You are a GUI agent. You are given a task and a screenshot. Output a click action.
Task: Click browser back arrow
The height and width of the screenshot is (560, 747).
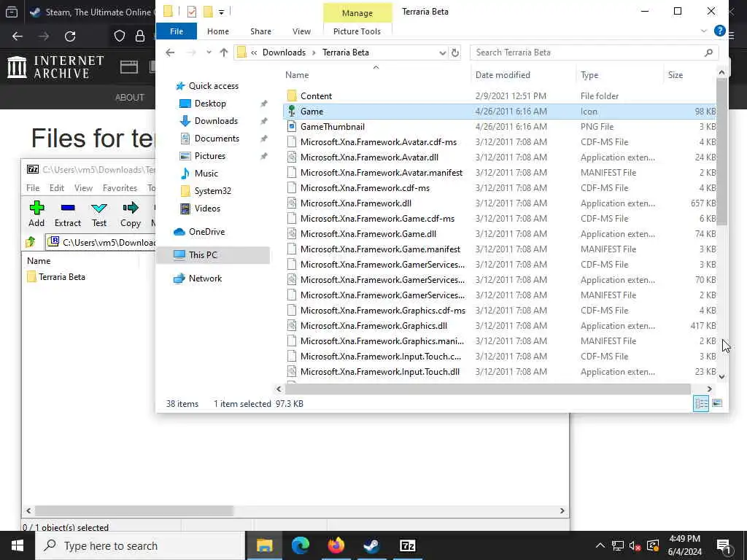(18, 36)
